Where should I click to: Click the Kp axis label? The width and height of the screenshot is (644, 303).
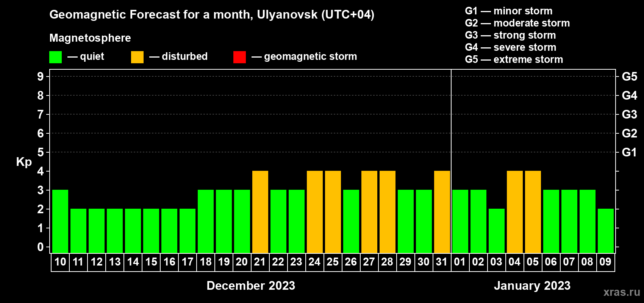click(24, 162)
